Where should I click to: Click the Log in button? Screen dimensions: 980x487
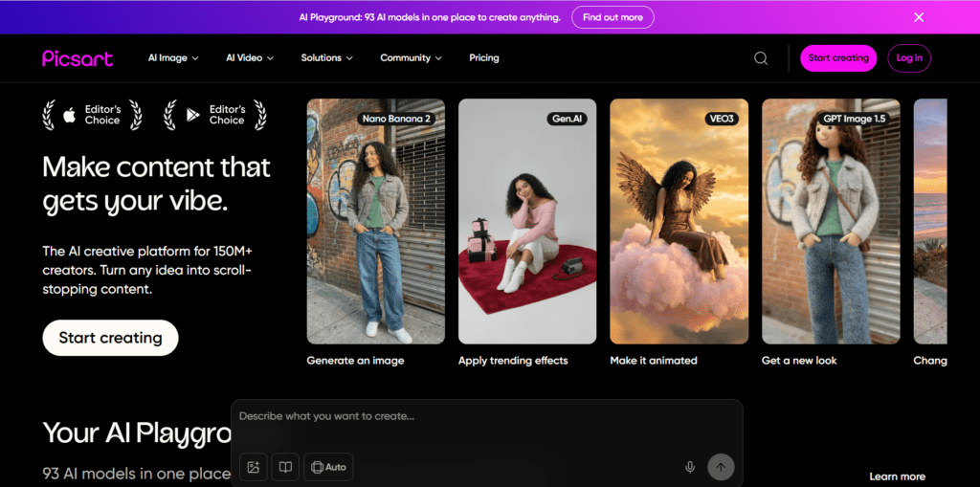point(908,58)
